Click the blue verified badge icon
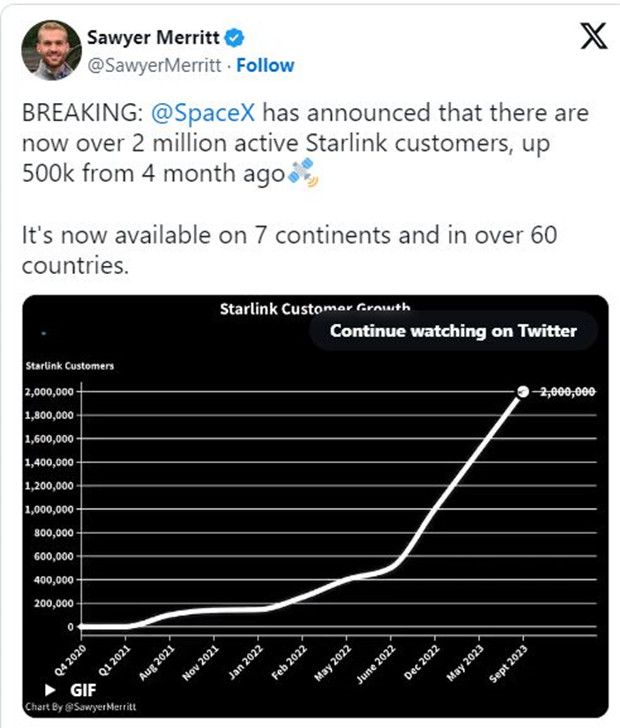The image size is (620, 728). 235,38
